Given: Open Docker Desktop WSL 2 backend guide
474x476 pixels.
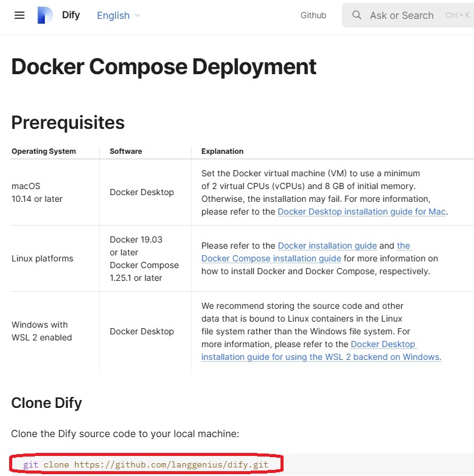Looking at the screenshot, I should point(321,357).
